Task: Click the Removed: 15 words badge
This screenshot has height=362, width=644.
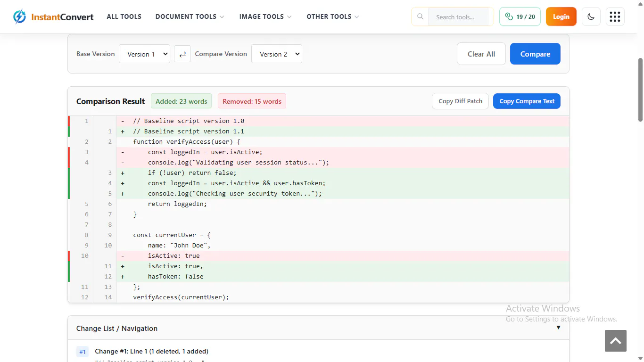Action: tap(252, 101)
